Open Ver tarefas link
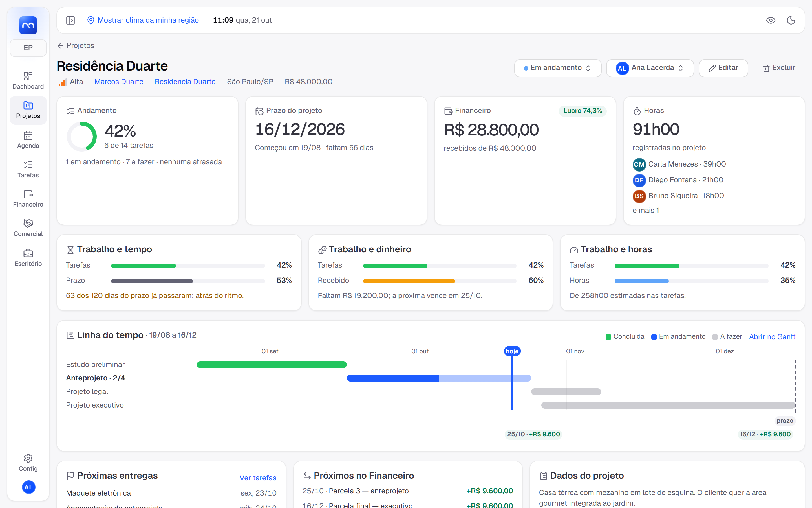The width and height of the screenshot is (812, 508). click(258, 478)
